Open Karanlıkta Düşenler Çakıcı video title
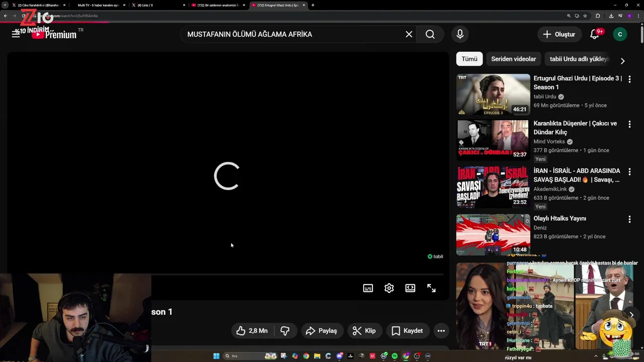The image size is (644, 362). (x=575, y=128)
